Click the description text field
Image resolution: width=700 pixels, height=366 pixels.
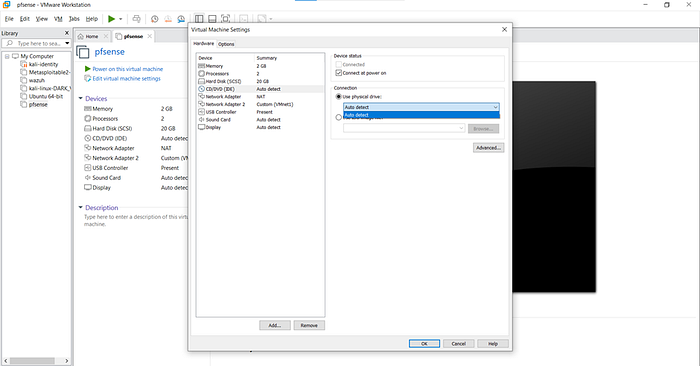coord(136,220)
